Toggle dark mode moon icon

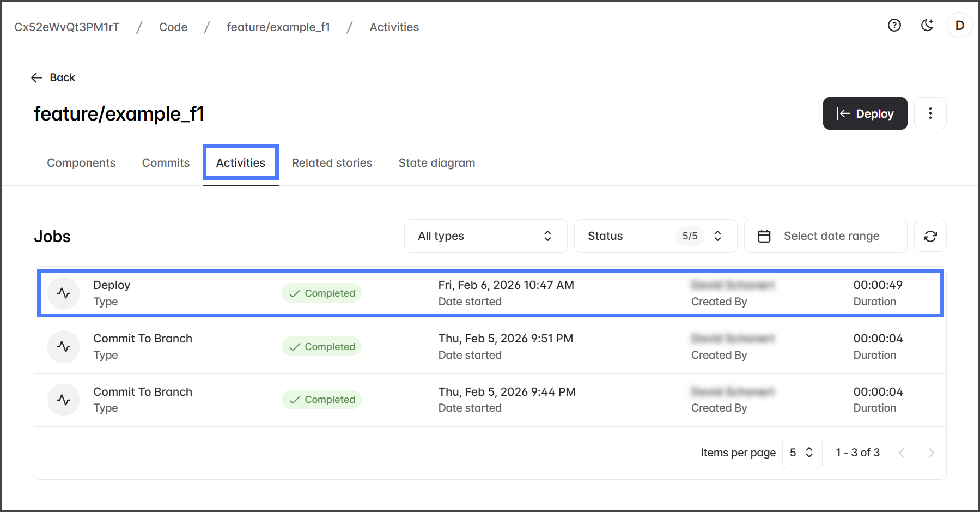(927, 25)
